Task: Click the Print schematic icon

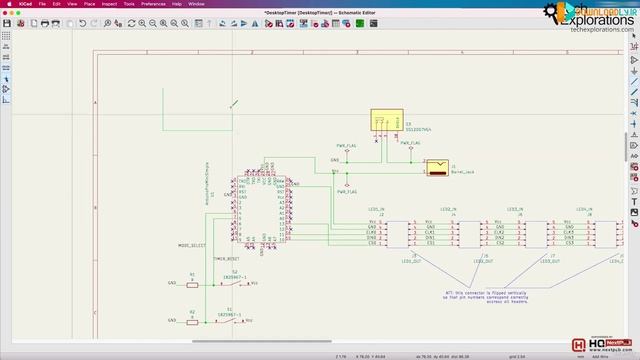Action: [44, 24]
